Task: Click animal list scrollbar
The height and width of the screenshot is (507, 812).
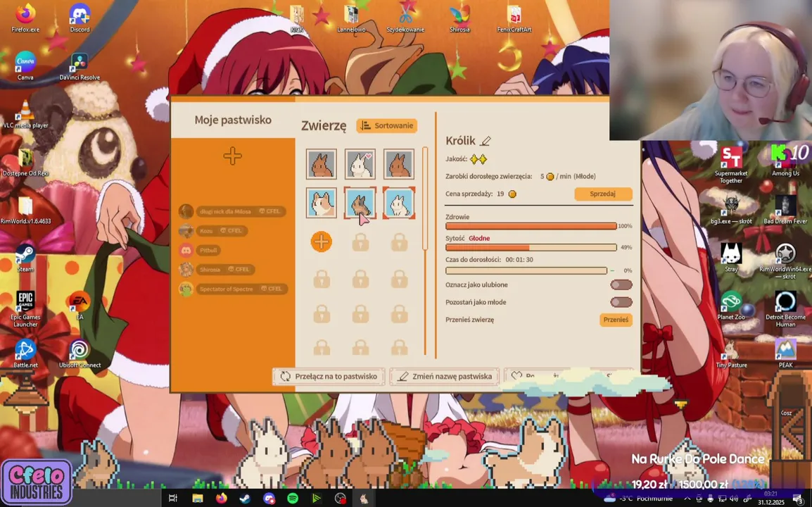Action: coord(425,199)
